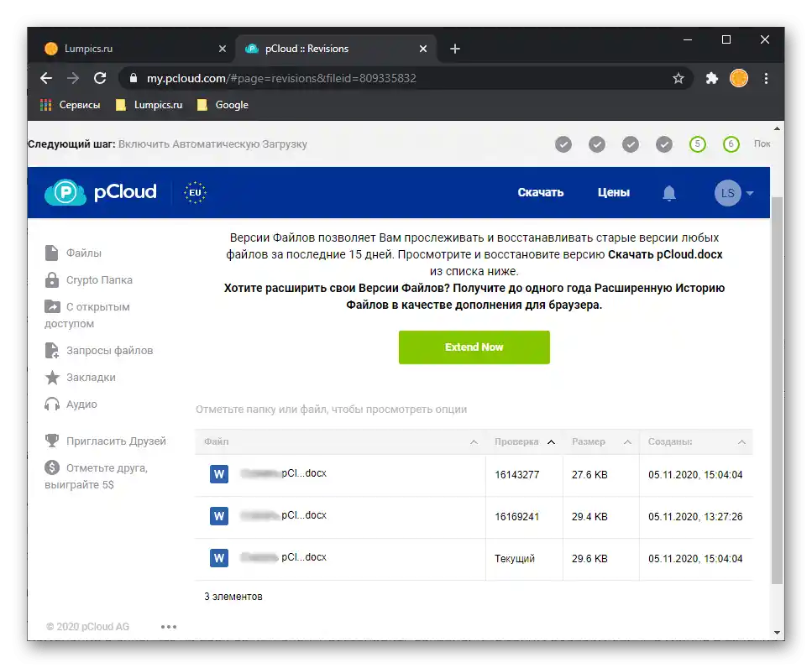Click the Word icon of revision 16169241
The height and width of the screenshot is (668, 812).
click(x=219, y=516)
